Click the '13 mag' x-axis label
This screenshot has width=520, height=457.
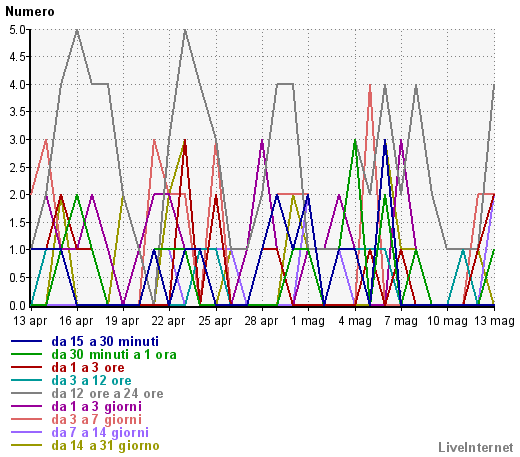(494, 321)
